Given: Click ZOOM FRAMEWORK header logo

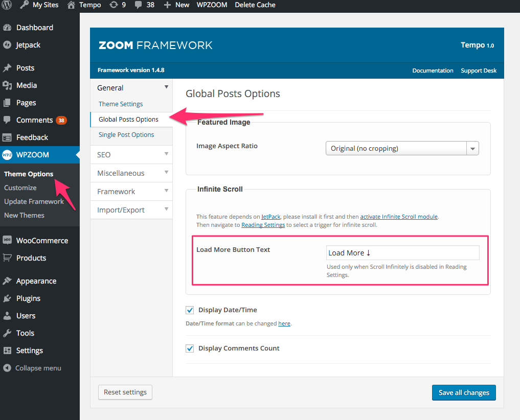Looking at the screenshot, I should [155, 45].
